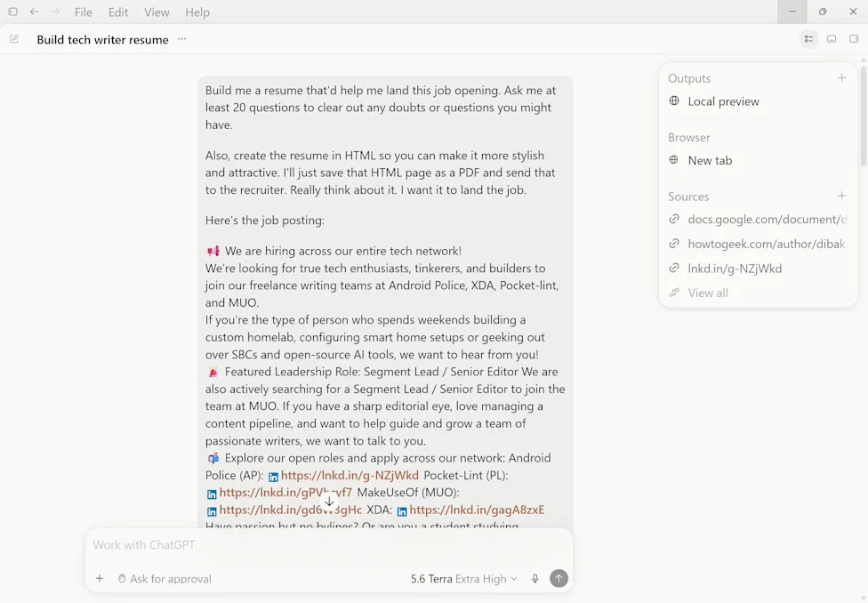The height and width of the screenshot is (603, 868).
Task: Open the Edit menu
Action: point(118,12)
